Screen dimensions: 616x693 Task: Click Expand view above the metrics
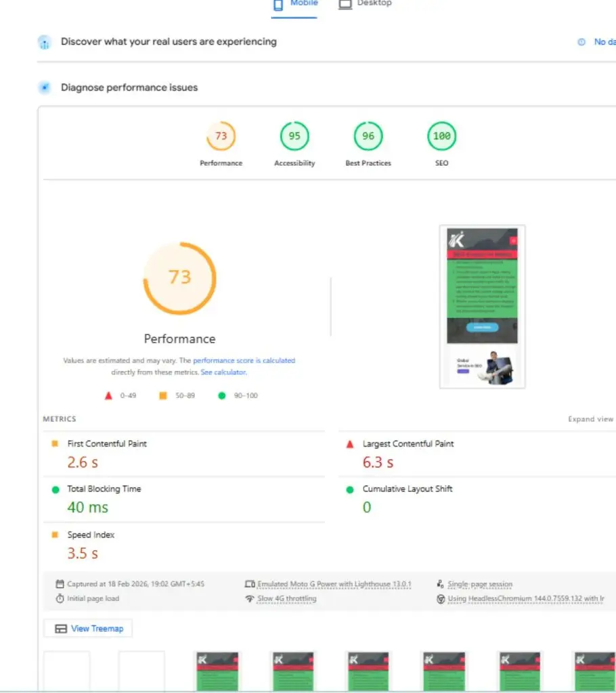point(590,419)
